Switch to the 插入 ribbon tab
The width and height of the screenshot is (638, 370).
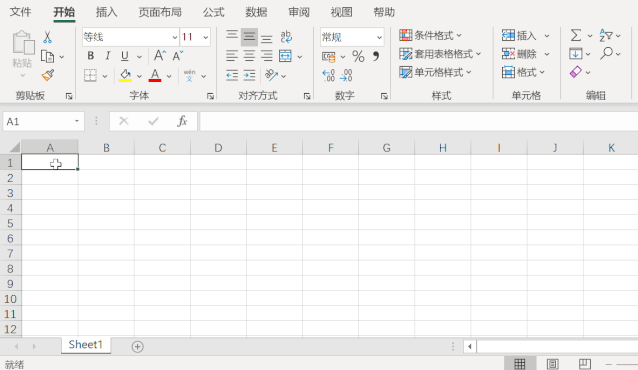pyautogui.click(x=106, y=12)
